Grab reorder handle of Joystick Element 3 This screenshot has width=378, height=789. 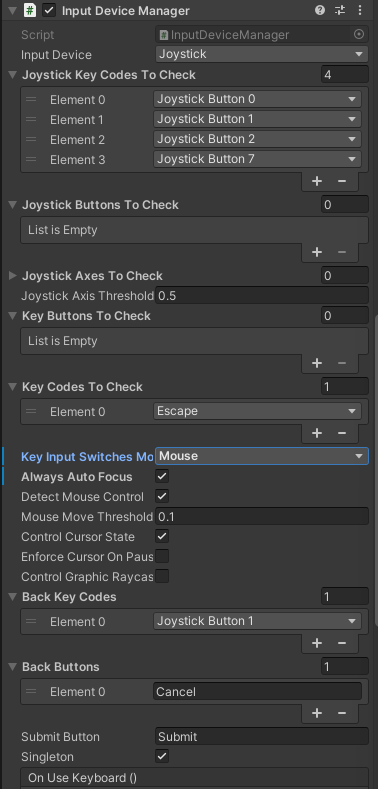pos(31,159)
